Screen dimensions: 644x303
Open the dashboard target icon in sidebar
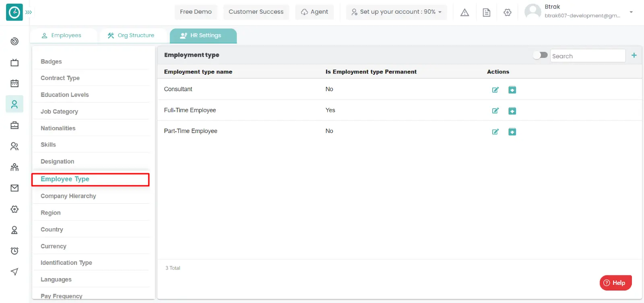tap(14, 41)
